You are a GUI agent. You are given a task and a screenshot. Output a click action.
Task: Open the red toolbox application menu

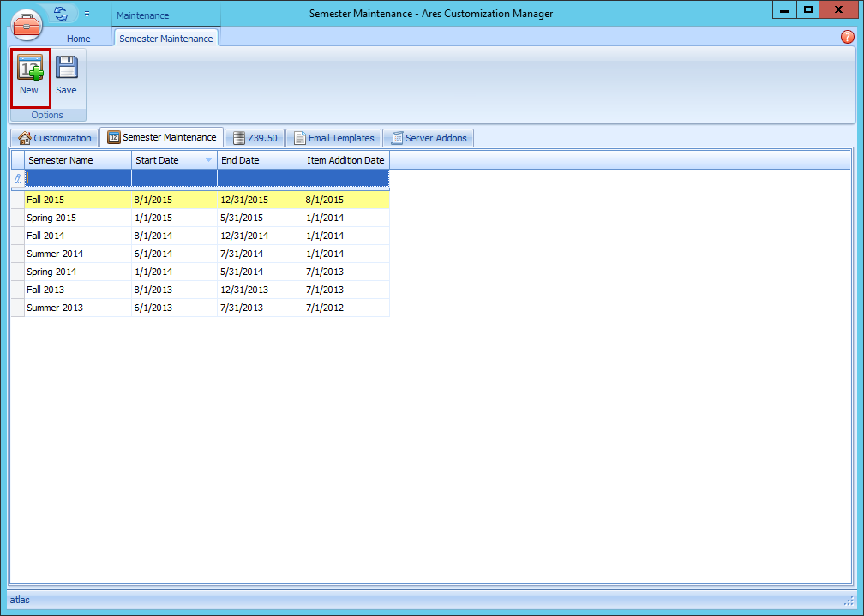click(x=27, y=24)
